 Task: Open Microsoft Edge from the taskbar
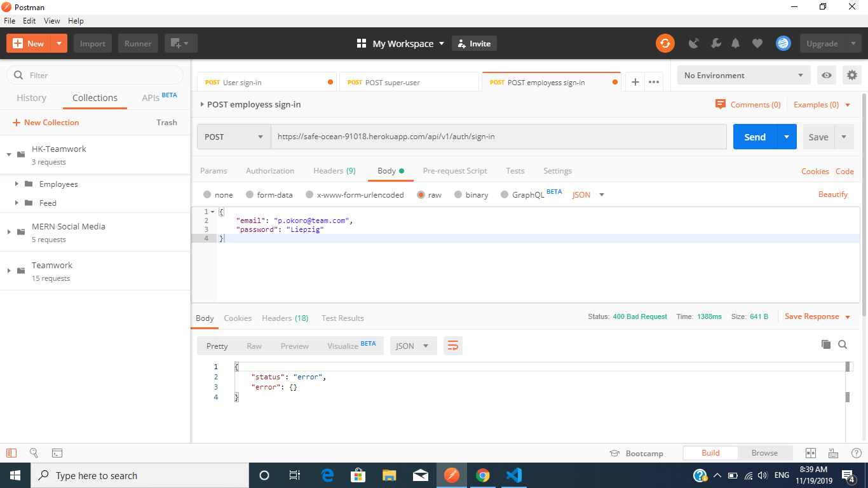328,475
